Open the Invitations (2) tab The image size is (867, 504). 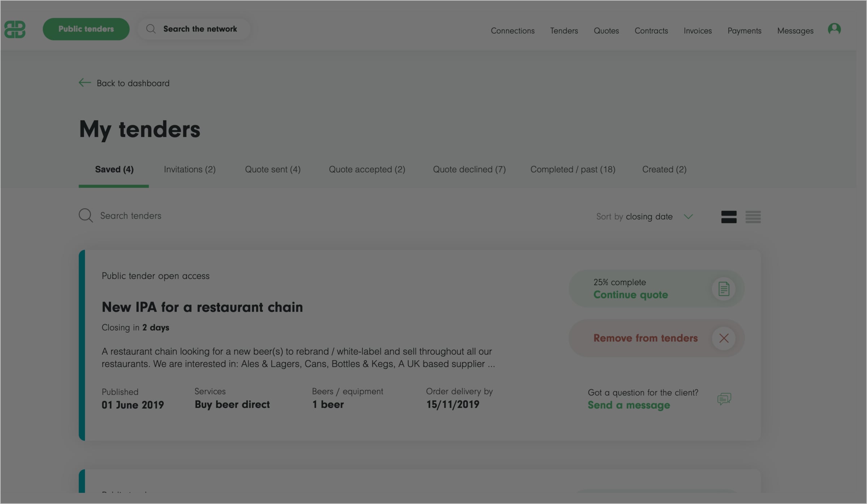[x=190, y=169]
